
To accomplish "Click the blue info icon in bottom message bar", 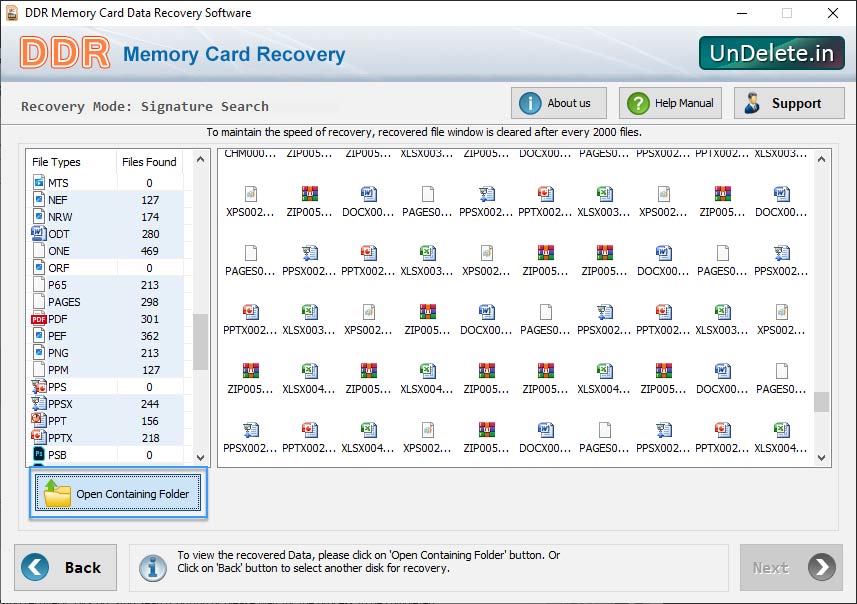I will pyautogui.click(x=152, y=567).
